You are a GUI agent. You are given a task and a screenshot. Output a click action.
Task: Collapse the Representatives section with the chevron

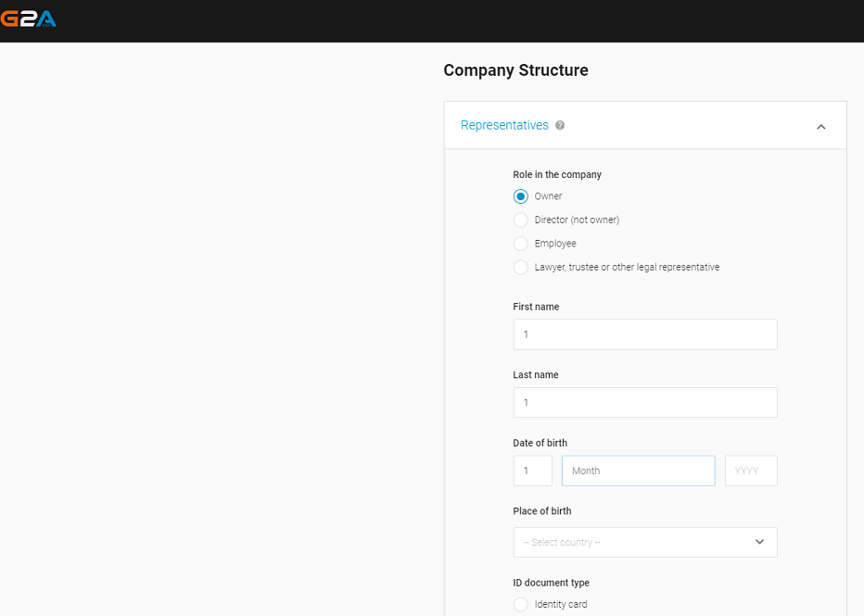pos(820,126)
